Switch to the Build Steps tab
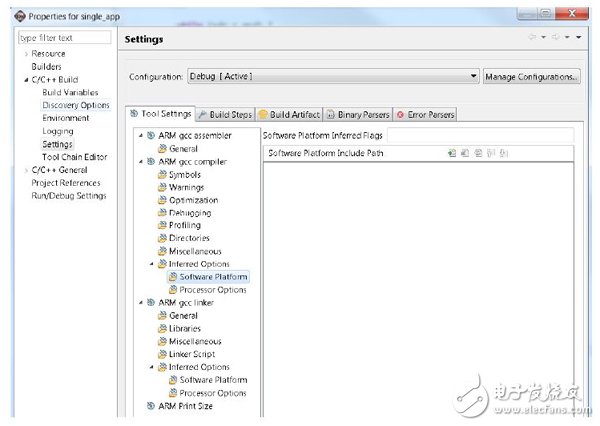The width and height of the screenshot is (600, 426). point(224,115)
